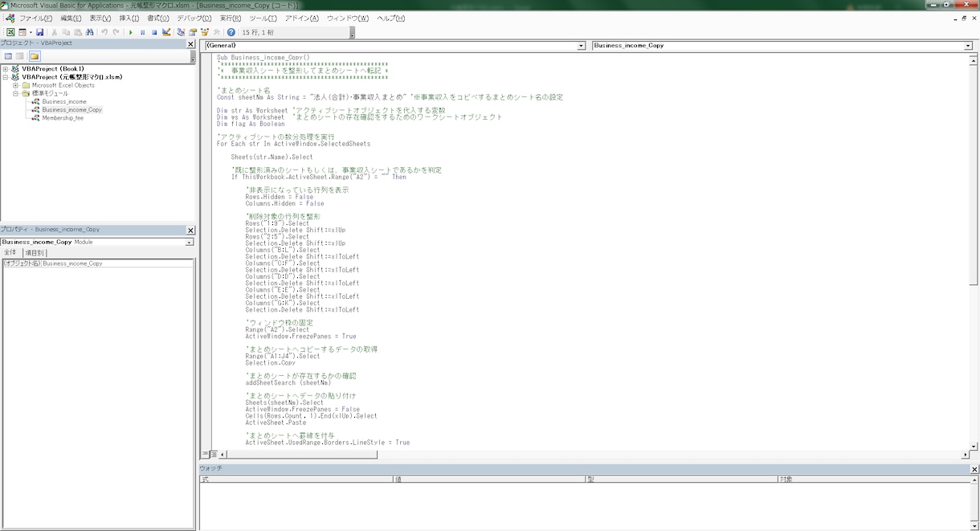Close the ウォッチ watch panel
Image resolution: width=980 pixels, height=531 pixels.
(974, 469)
